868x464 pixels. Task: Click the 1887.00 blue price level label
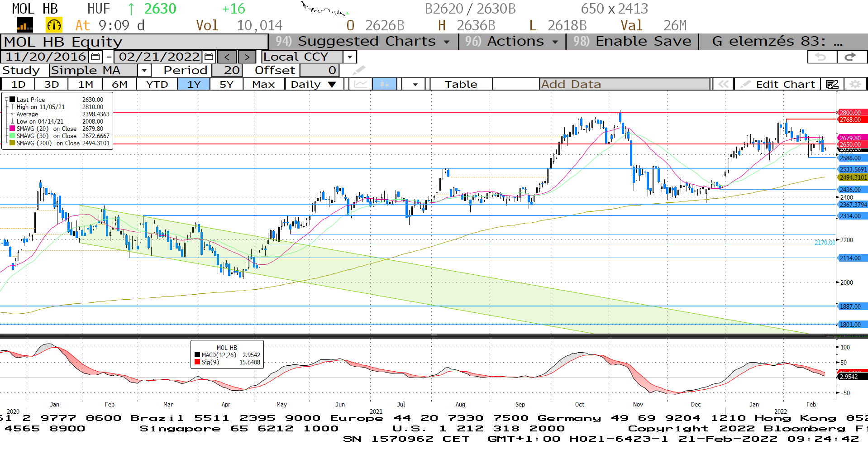pyautogui.click(x=852, y=306)
